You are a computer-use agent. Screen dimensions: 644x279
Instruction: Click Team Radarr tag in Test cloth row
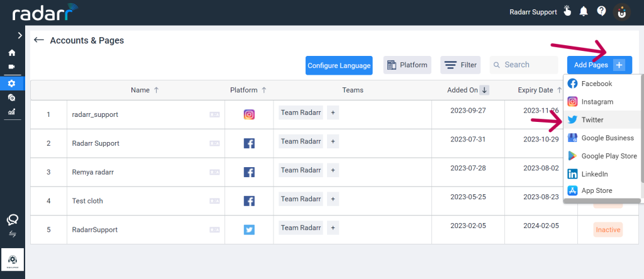point(301,199)
